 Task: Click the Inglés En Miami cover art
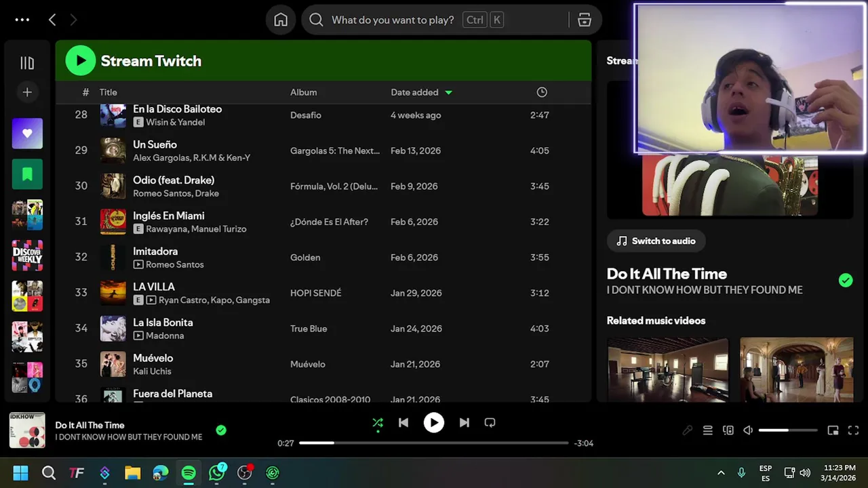(x=113, y=222)
